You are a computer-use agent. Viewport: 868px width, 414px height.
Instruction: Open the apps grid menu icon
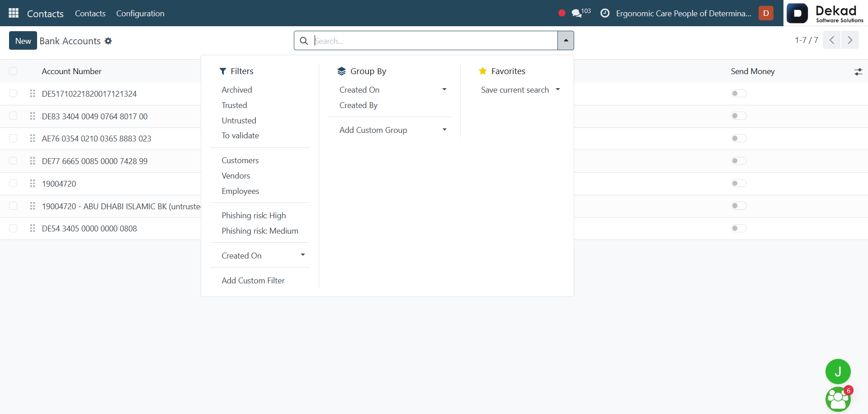[14, 13]
